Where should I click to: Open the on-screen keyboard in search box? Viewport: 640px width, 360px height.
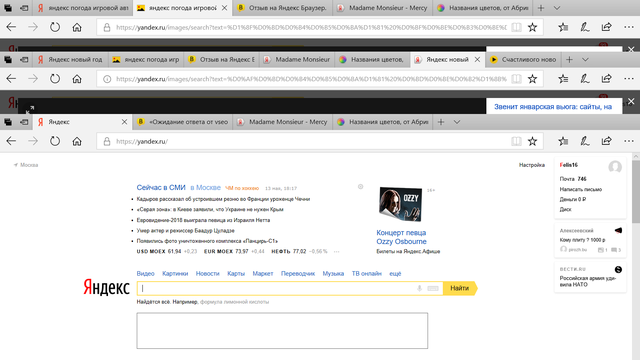click(x=433, y=288)
